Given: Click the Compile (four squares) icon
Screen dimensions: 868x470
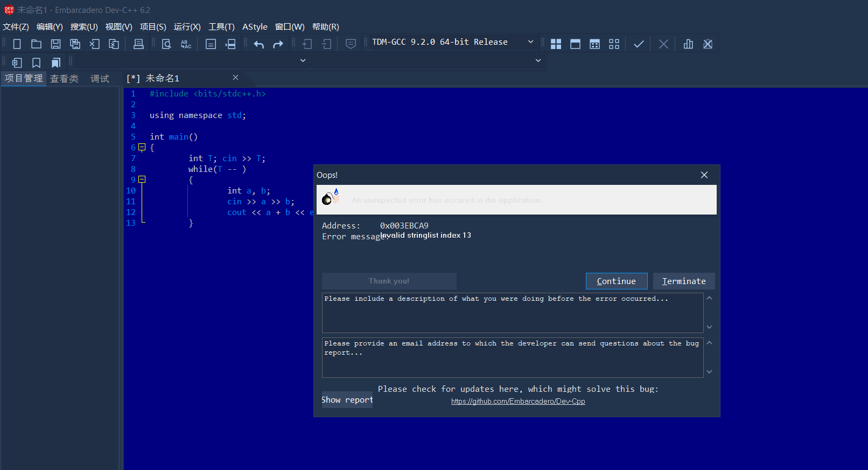Looking at the screenshot, I should (556, 44).
